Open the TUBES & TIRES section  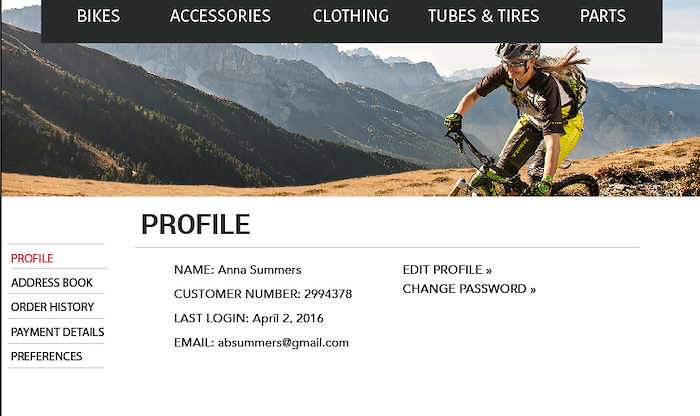tap(483, 16)
